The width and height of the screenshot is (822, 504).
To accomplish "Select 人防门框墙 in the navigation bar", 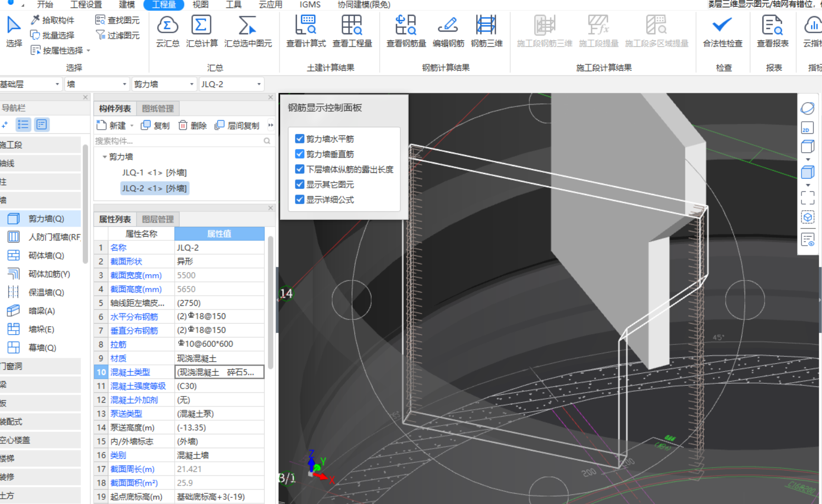I will (43, 237).
